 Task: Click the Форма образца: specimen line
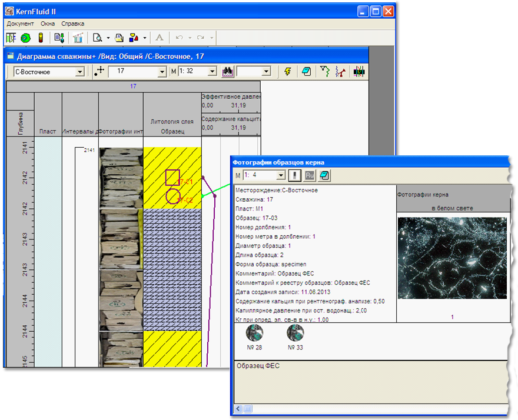coord(271,264)
